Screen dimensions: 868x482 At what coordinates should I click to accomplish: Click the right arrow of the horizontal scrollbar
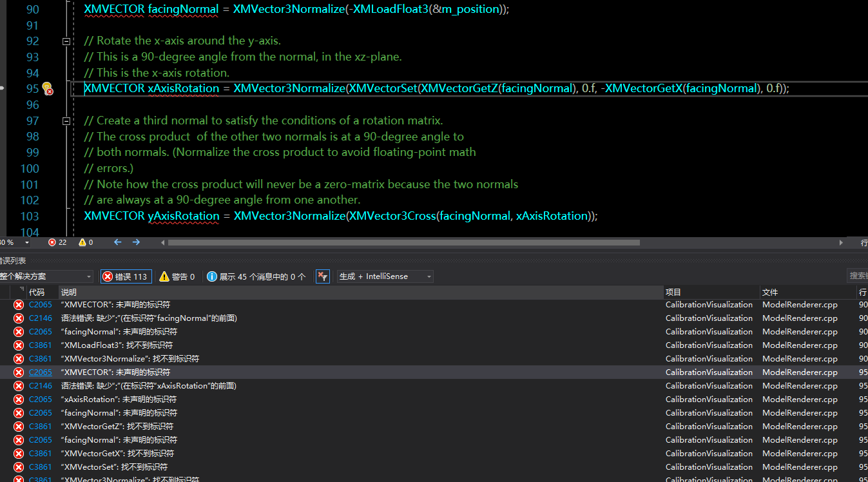pos(842,242)
